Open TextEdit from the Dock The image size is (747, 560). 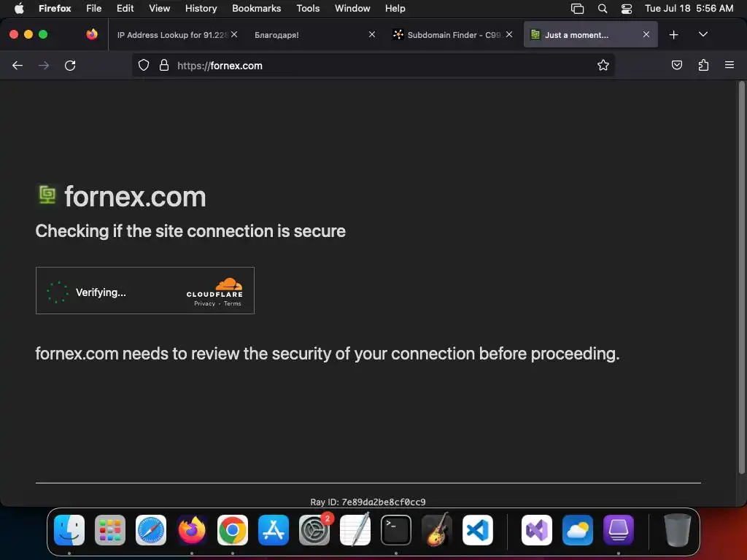pos(355,530)
